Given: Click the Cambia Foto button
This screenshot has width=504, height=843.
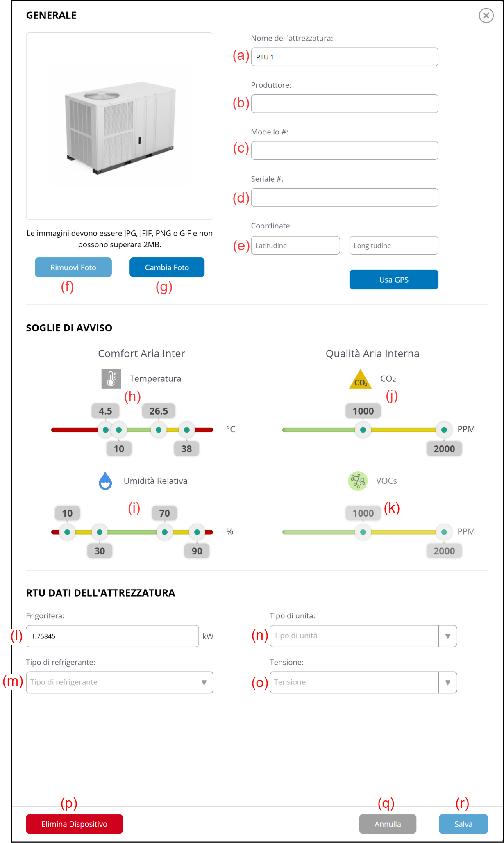Looking at the screenshot, I should pyautogui.click(x=167, y=267).
